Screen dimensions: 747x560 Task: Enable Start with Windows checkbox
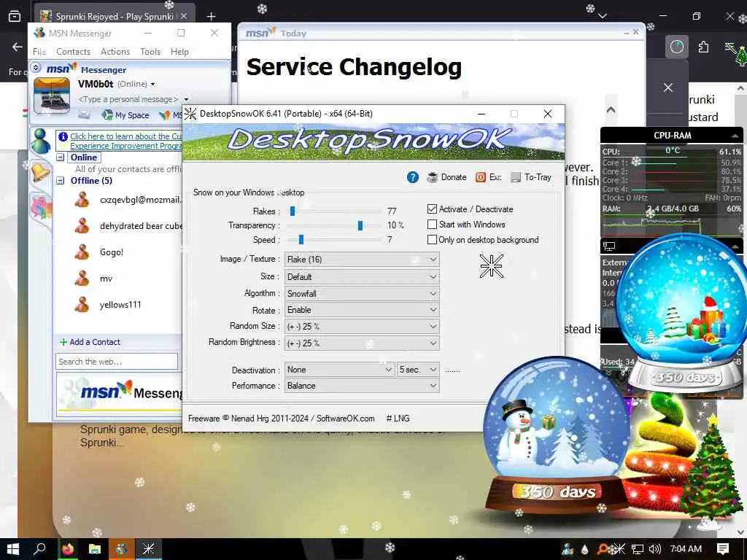coord(432,225)
